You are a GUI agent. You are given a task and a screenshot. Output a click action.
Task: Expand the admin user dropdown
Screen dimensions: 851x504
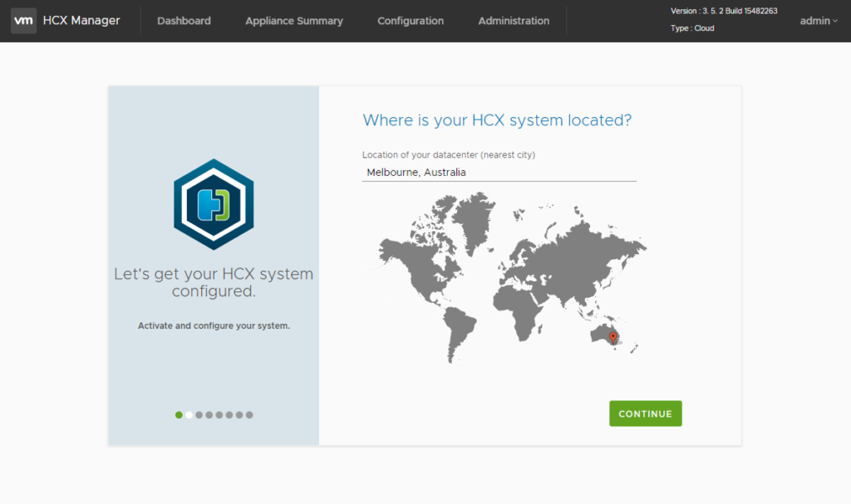pos(819,21)
